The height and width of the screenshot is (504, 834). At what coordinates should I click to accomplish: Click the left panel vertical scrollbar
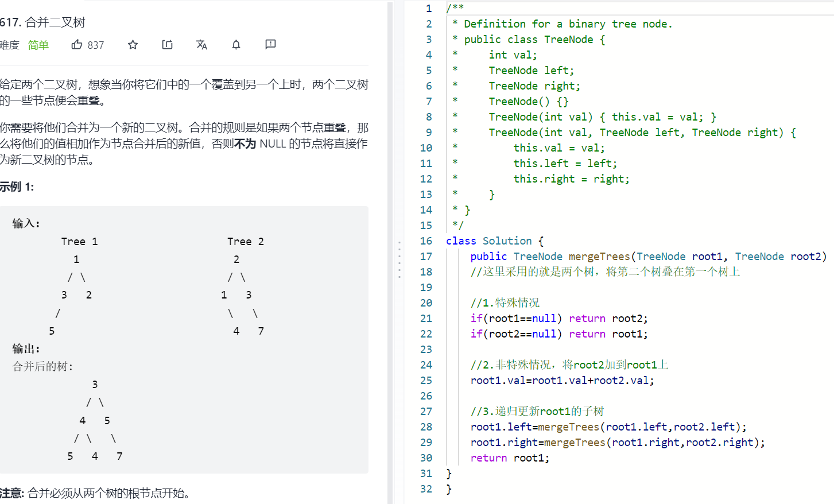tap(390, 252)
